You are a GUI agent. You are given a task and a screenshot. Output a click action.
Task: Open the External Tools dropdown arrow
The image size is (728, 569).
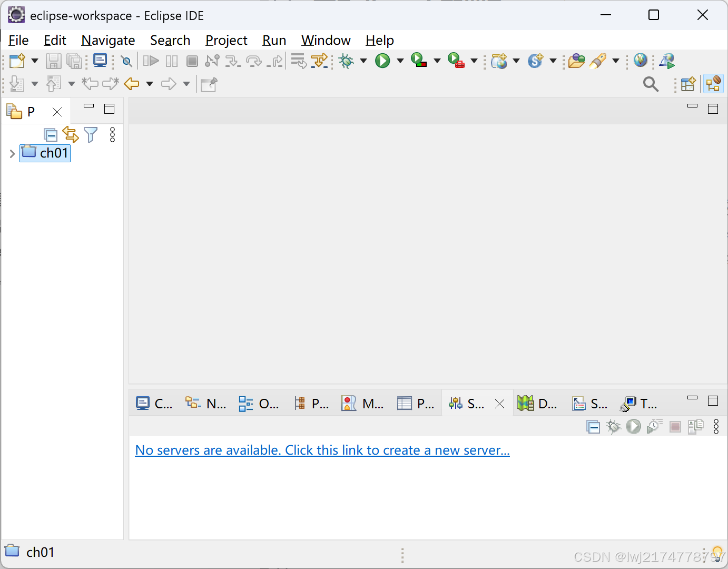[474, 61]
